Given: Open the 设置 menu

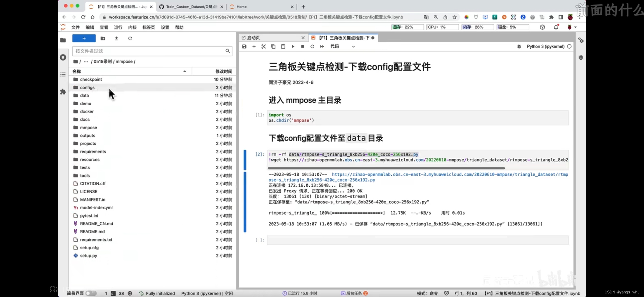Looking at the screenshot, I should click(x=165, y=27).
